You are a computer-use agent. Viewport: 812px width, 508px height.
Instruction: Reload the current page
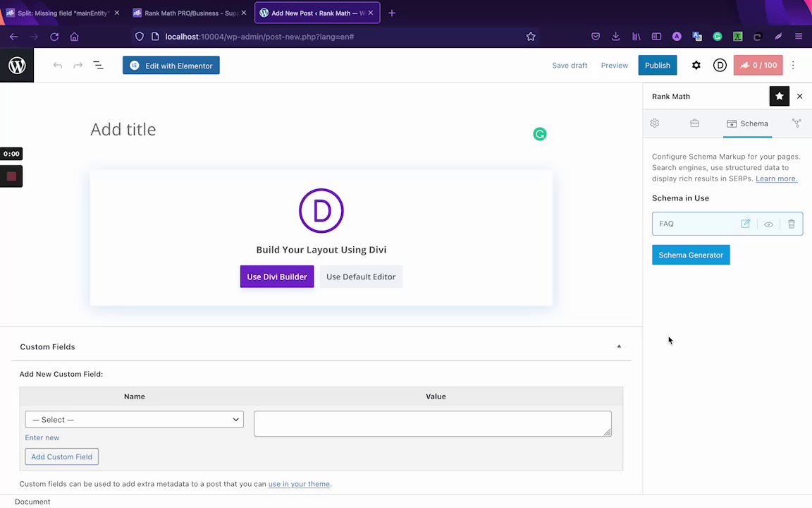pos(54,36)
